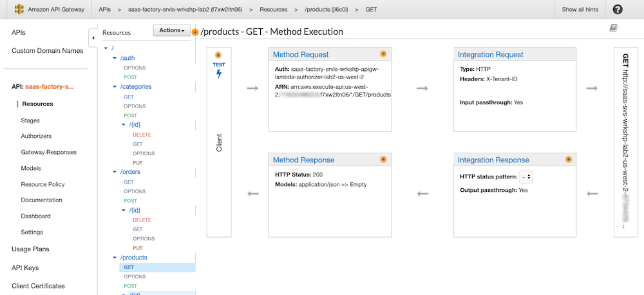
Task: Open the Actions dropdown button
Action: [172, 30]
